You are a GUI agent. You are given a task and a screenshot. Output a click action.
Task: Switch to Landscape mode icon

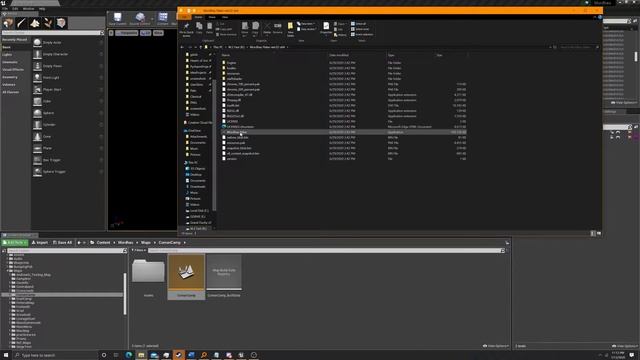point(35,23)
